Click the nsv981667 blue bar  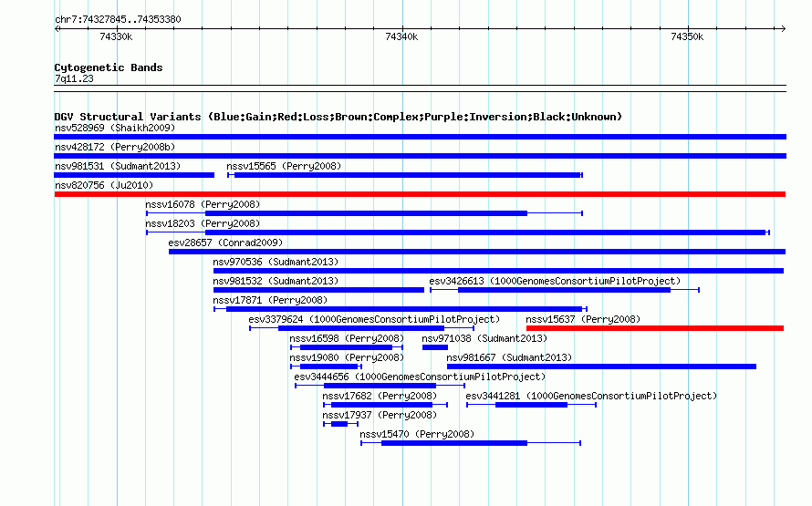tap(602, 367)
